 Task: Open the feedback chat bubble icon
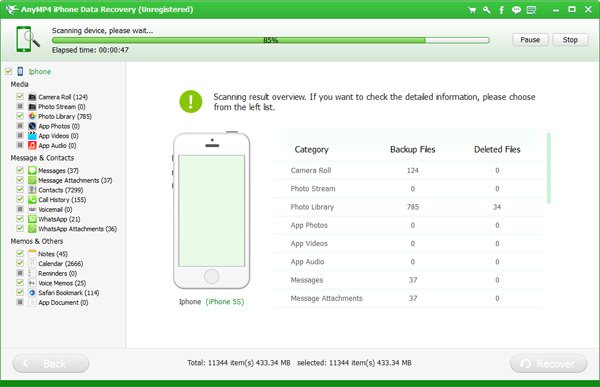coord(516,10)
